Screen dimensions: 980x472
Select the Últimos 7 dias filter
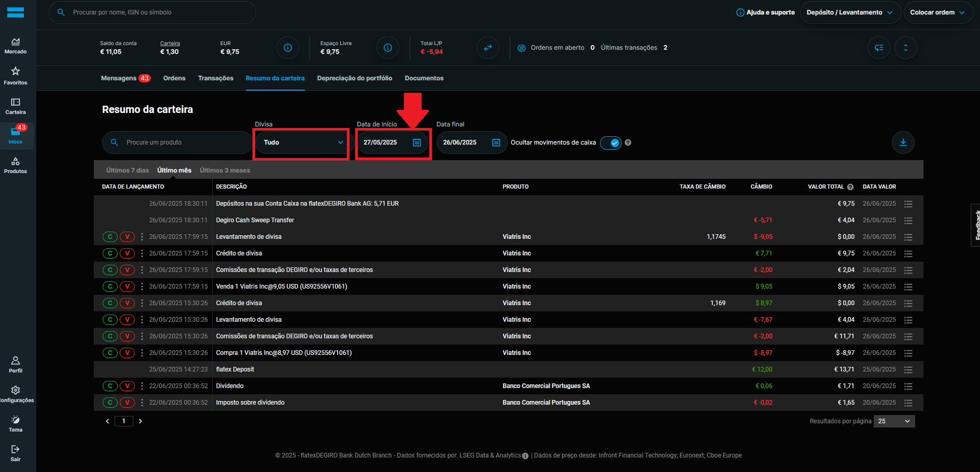click(x=128, y=170)
